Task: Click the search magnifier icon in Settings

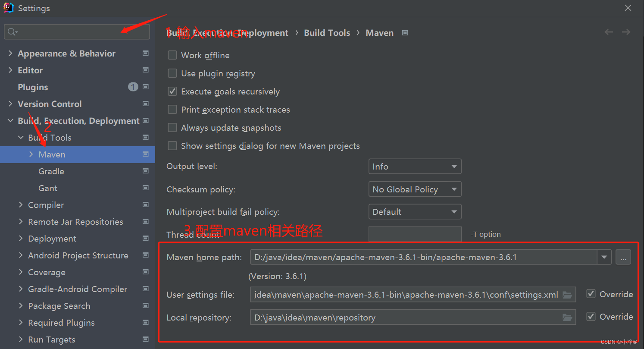Action: (x=12, y=32)
